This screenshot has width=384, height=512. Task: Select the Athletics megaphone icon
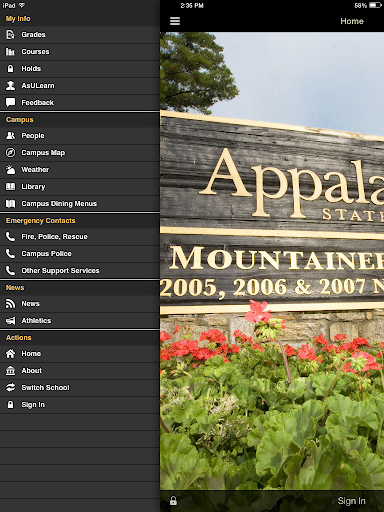pos(11,321)
